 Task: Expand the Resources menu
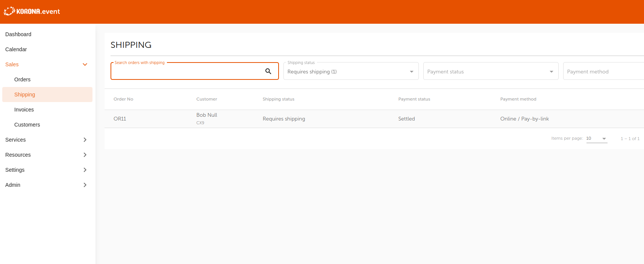[x=47, y=155]
